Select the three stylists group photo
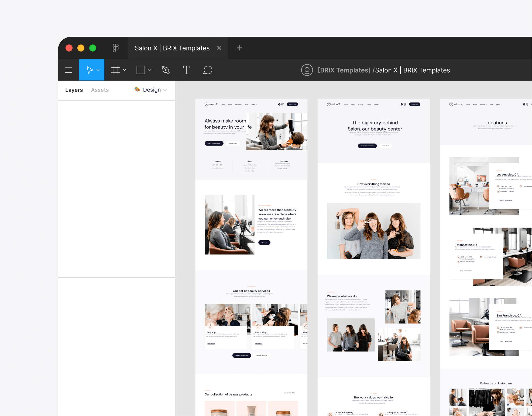Screen dimensions: 532x416 click(x=374, y=231)
